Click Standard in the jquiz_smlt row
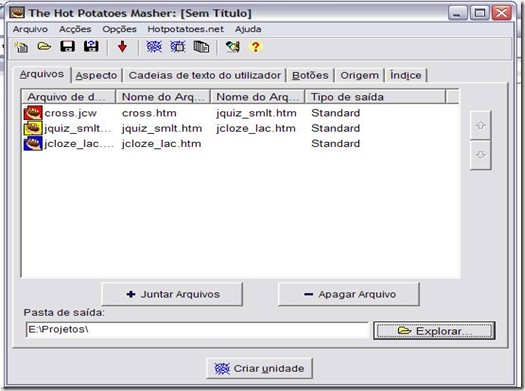 point(335,128)
